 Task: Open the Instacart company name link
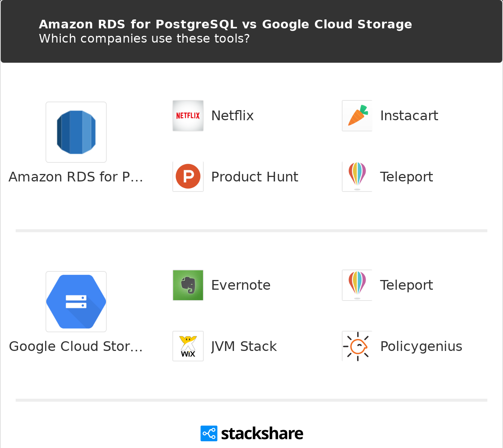pos(409,116)
